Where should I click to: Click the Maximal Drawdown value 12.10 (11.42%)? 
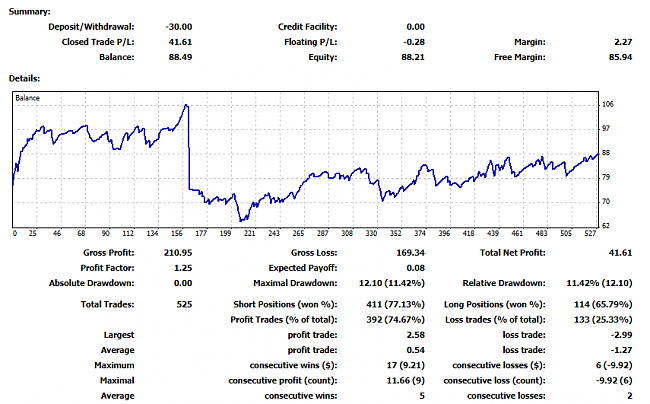[x=393, y=284]
